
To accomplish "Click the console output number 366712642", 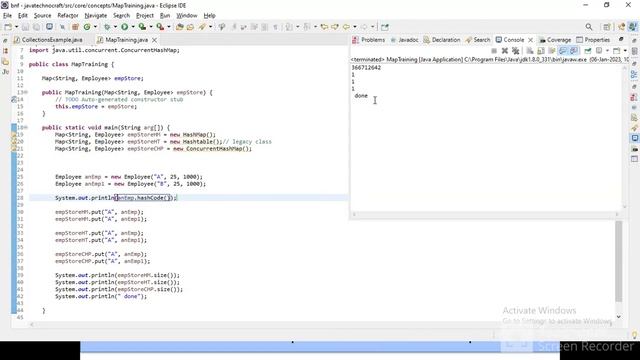I will point(366,68).
